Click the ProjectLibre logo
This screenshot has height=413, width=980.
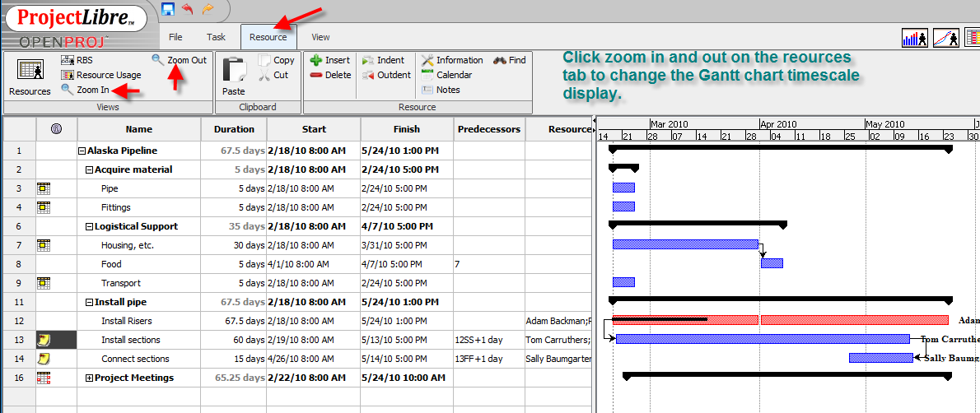(x=76, y=18)
